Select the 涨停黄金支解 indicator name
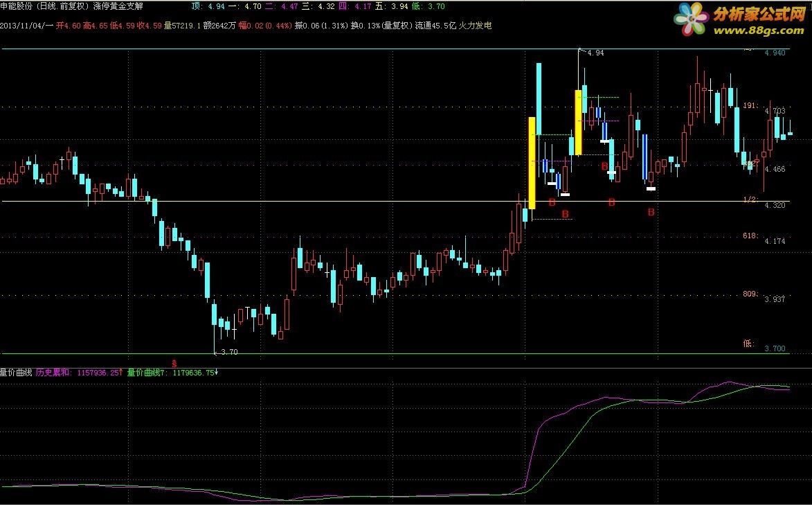Image resolution: width=812 pixels, height=505 pixels. pyautogui.click(x=118, y=6)
